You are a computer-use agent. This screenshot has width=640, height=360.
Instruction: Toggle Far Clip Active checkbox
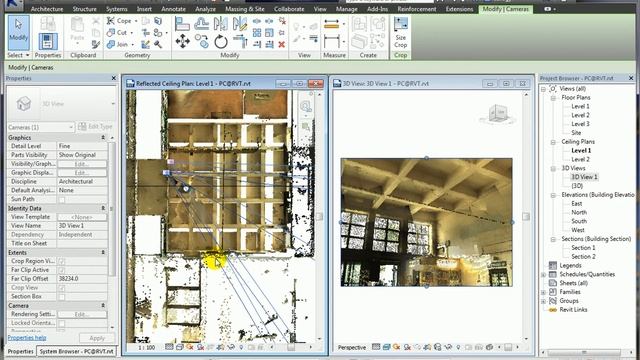click(x=62, y=270)
